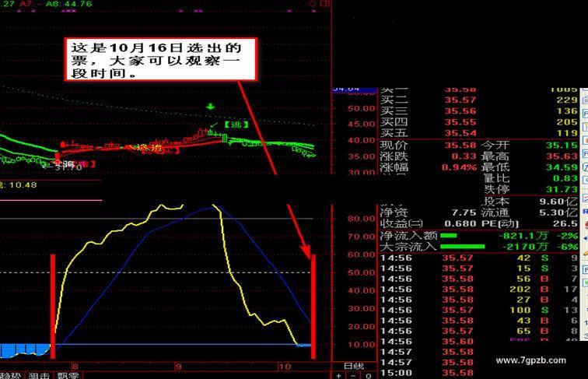588x379 pixels.
Task: Click the 10.48 indicator value readout
Action: tap(23, 185)
